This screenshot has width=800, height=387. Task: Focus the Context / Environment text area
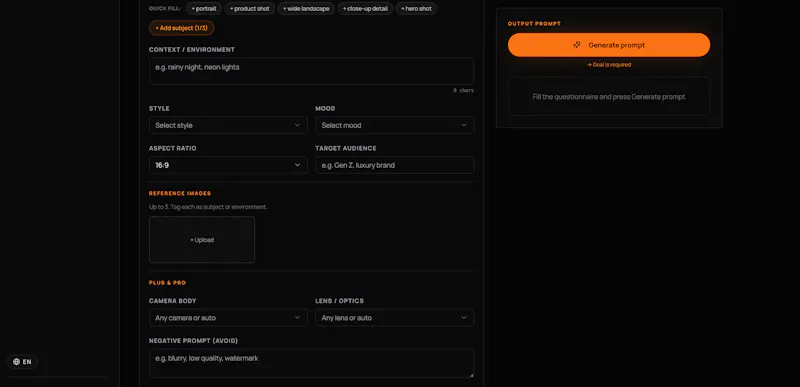[311, 71]
